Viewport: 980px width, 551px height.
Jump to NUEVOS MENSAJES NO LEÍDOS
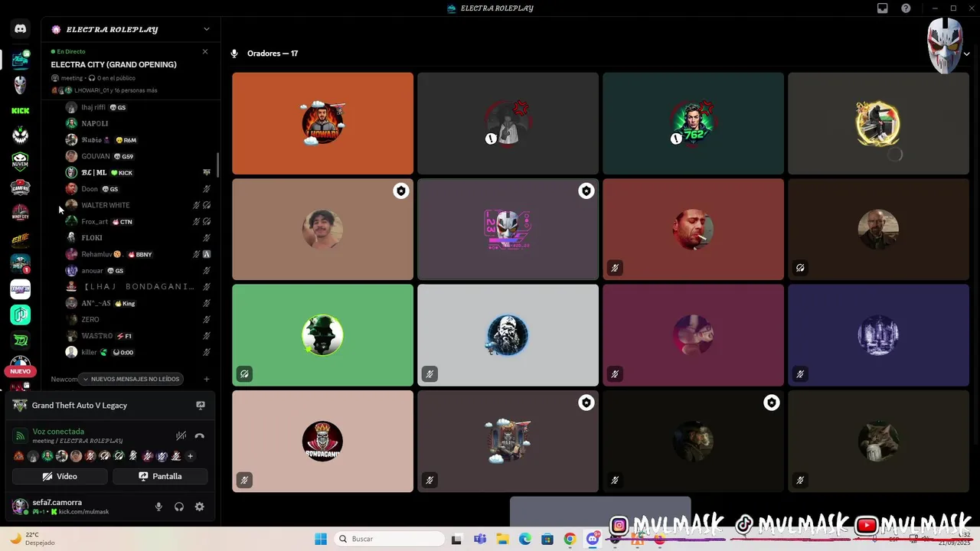pyautogui.click(x=132, y=379)
